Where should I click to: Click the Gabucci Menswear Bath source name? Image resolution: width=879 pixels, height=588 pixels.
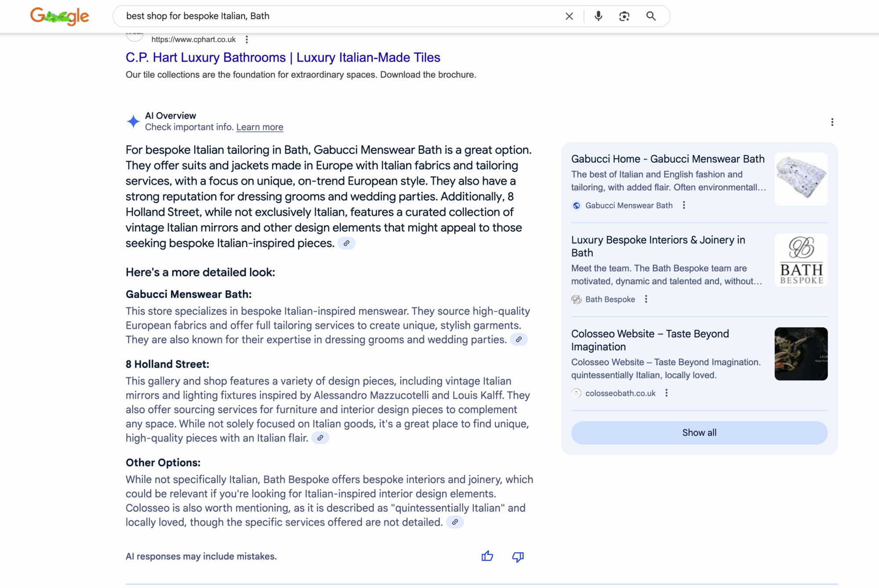629,205
